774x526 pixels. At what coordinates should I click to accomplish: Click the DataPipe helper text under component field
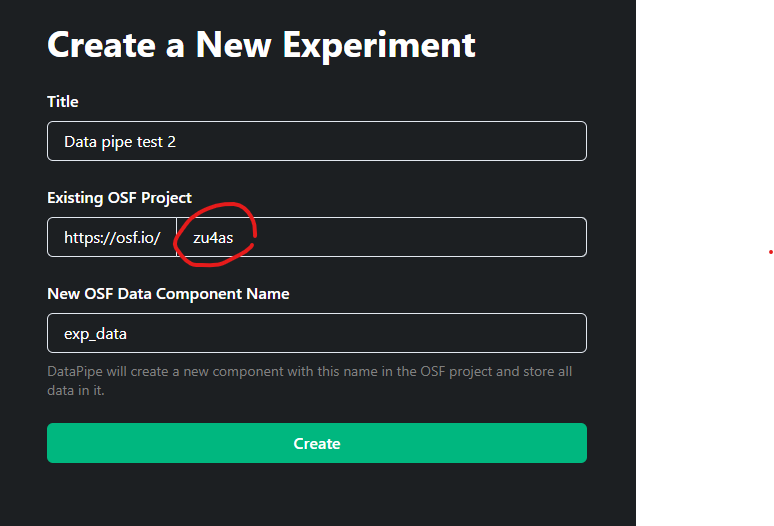point(309,381)
